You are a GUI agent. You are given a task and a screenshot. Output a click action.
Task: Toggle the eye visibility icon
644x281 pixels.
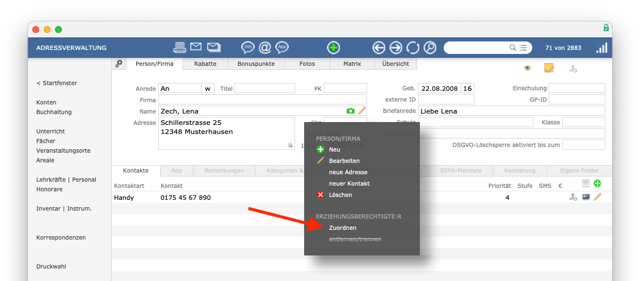pos(528,68)
